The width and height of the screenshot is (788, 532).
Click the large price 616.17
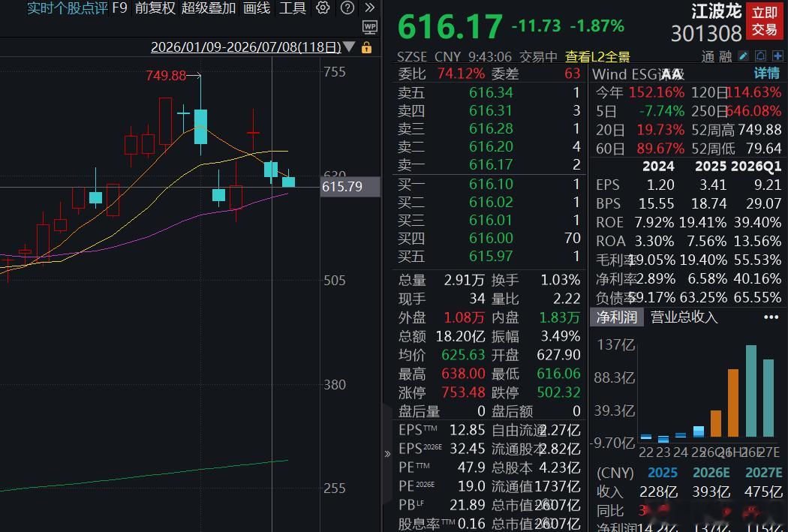(450, 26)
